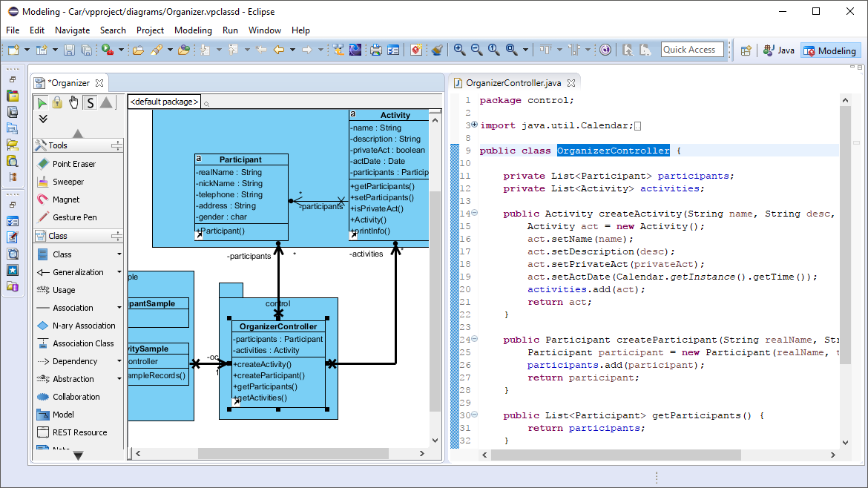Open the Generalization tool dropdown arrow
Image resolution: width=868 pixels, height=488 pixels.
pos(119,272)
